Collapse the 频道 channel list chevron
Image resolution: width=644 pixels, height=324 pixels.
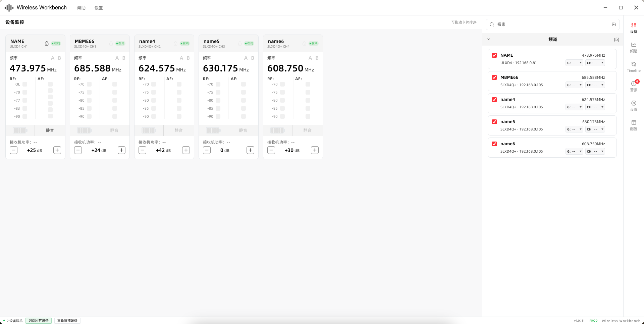(488, 39)
